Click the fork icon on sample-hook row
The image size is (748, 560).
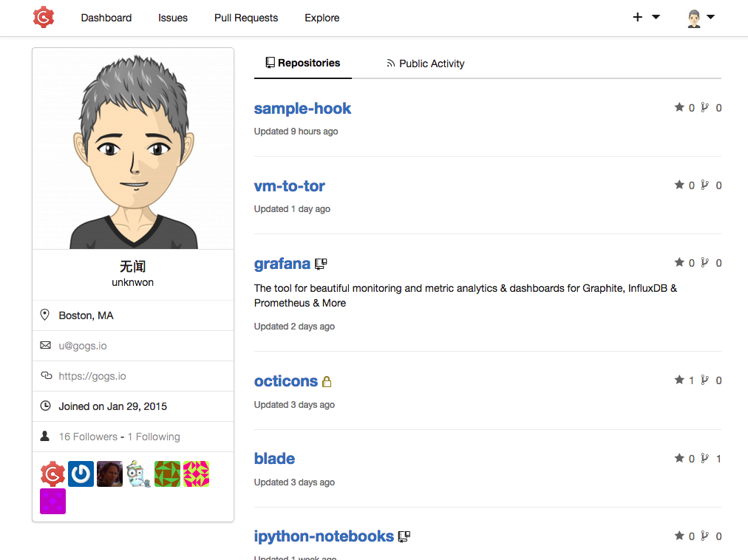(x=704, y=107)
